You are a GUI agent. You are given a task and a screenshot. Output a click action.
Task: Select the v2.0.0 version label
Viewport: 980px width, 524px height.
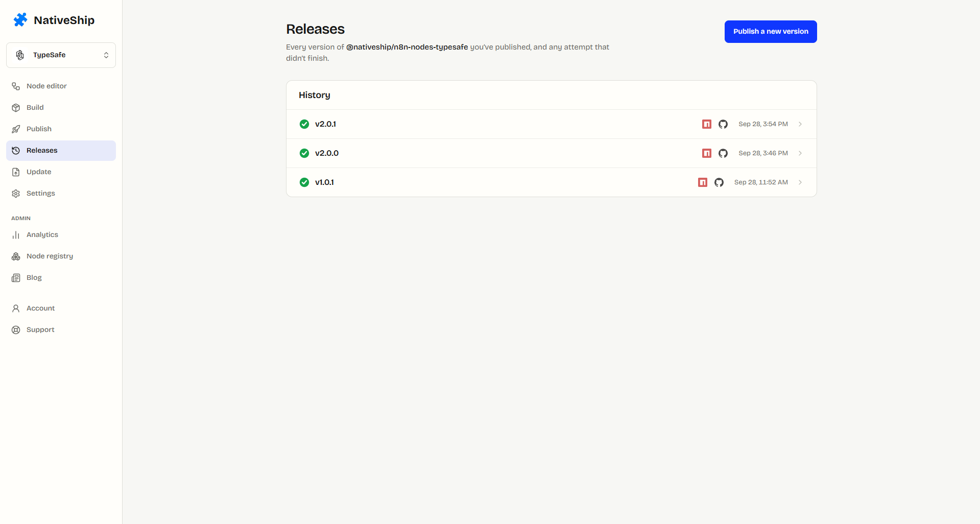click(x=327, y=153)
